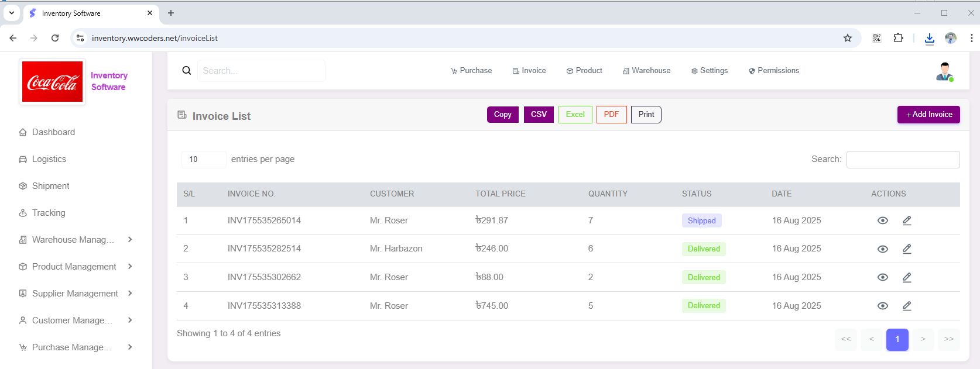This screenshot has height=369, width=980.
Task: Expand the Supplier Management sidebar menu
Action: (75, 294)
